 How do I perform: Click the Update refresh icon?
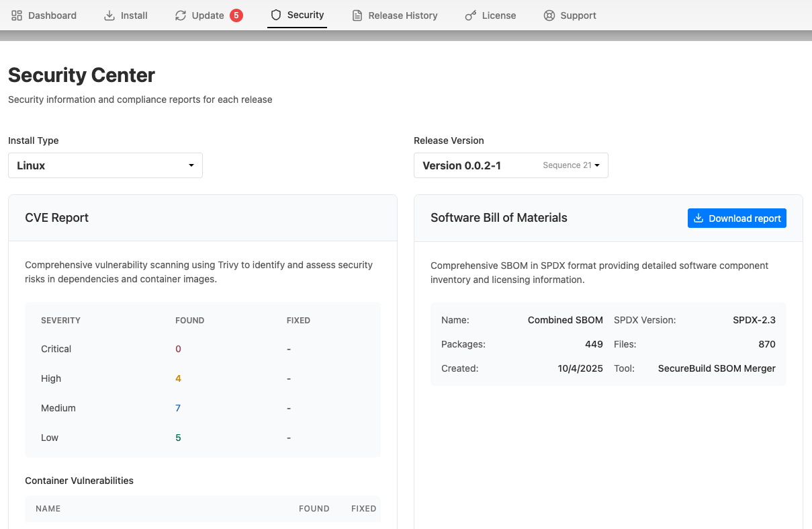click(179, 15)
